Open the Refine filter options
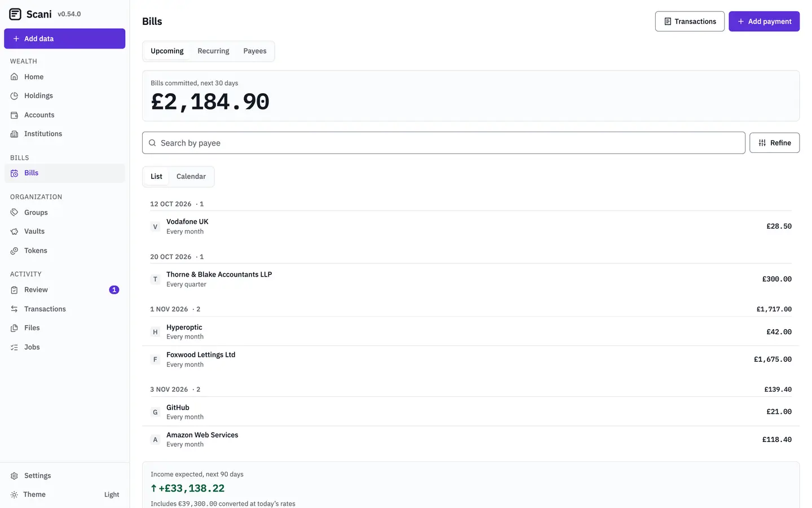812x508 pixels. (774, 143)
